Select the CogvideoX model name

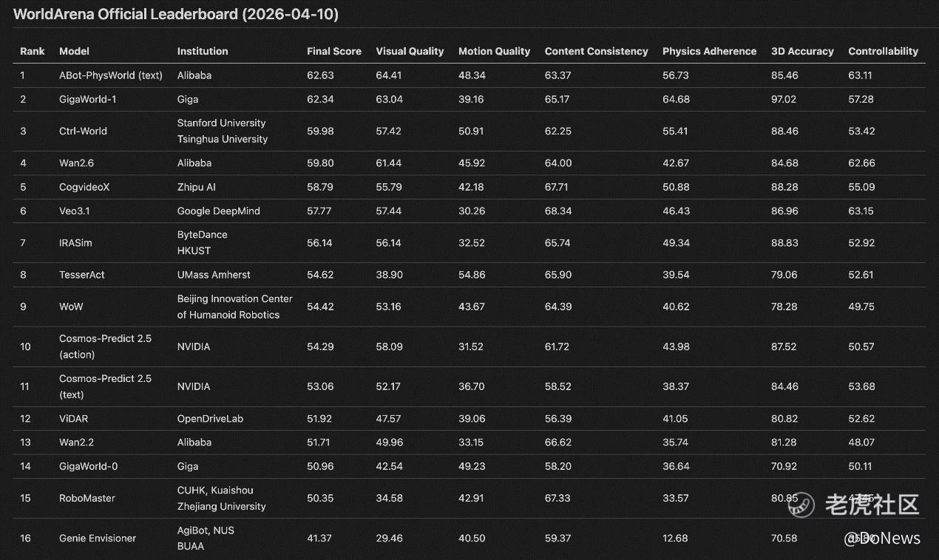point(84,187)
